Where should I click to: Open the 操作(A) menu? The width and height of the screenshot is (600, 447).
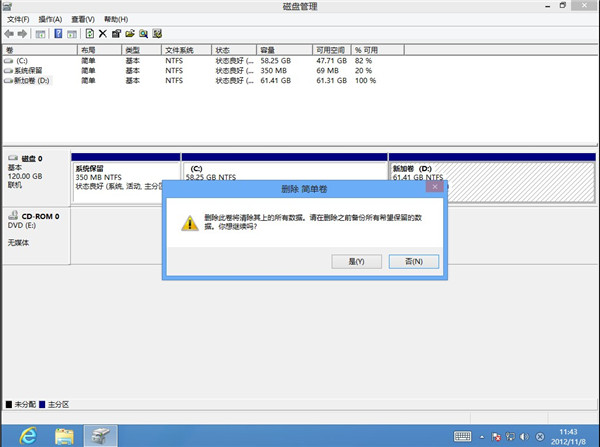point(50,19)
